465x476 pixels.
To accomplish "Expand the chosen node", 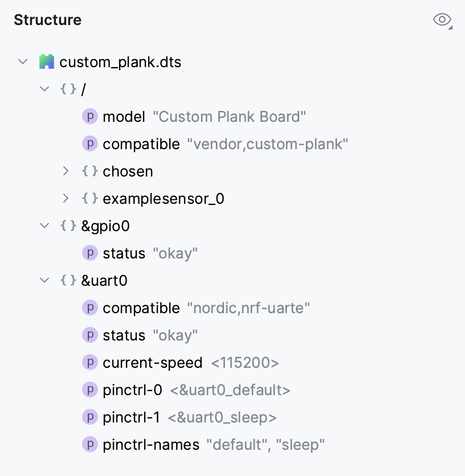I will (x=66, y=171).
